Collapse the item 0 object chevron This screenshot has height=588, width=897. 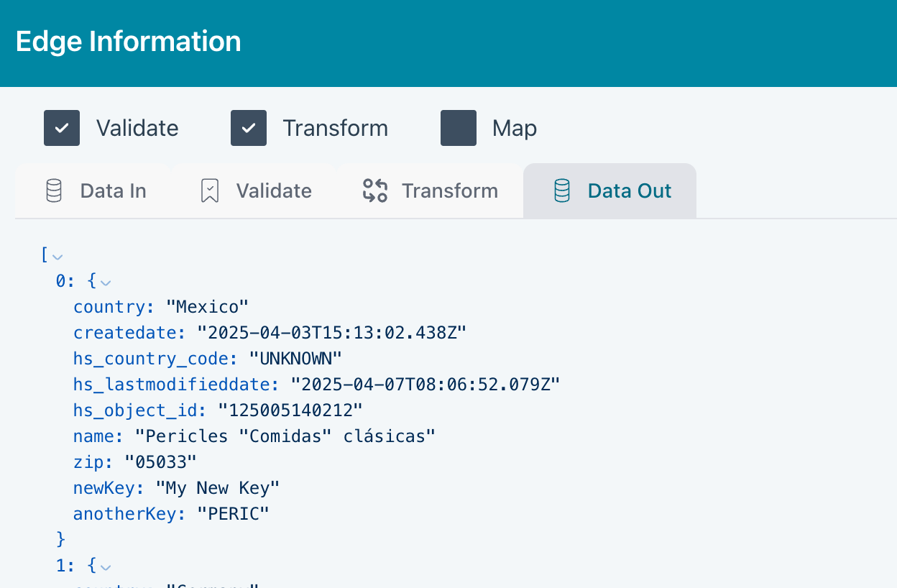point(106,282)
